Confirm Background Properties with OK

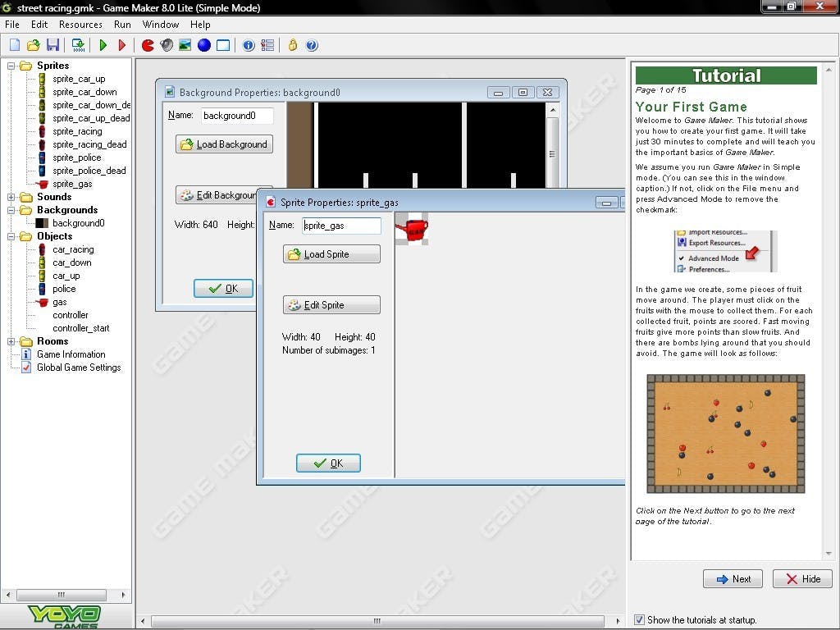(x=223, y=289)
